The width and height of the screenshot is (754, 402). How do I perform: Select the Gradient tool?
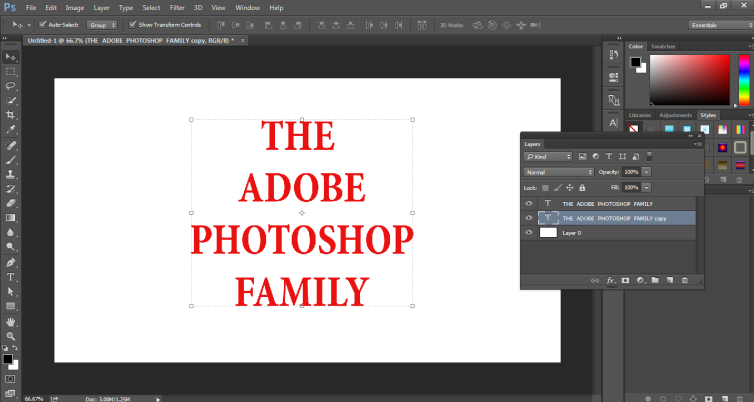[11, 217]
